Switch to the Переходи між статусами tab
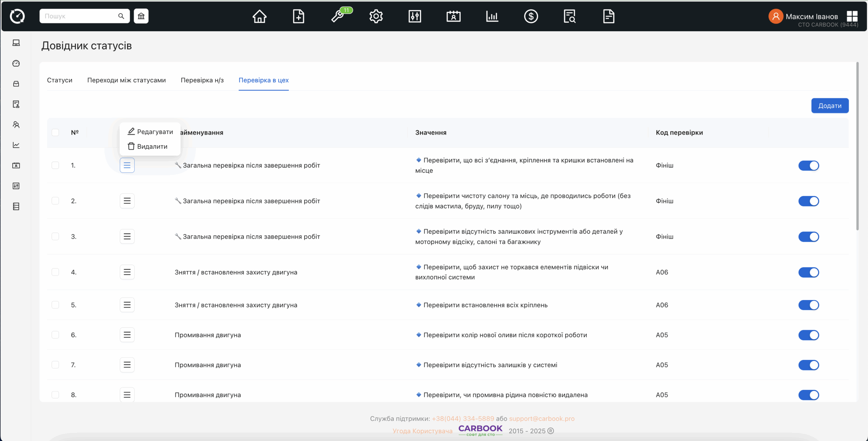This screenshot has height=441, width=868. pos(126,80)
